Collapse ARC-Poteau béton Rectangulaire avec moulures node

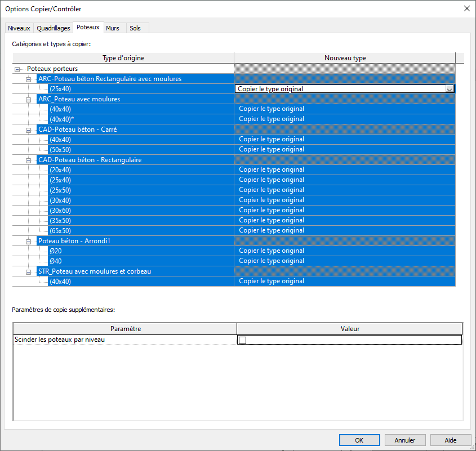pos(28,79)
